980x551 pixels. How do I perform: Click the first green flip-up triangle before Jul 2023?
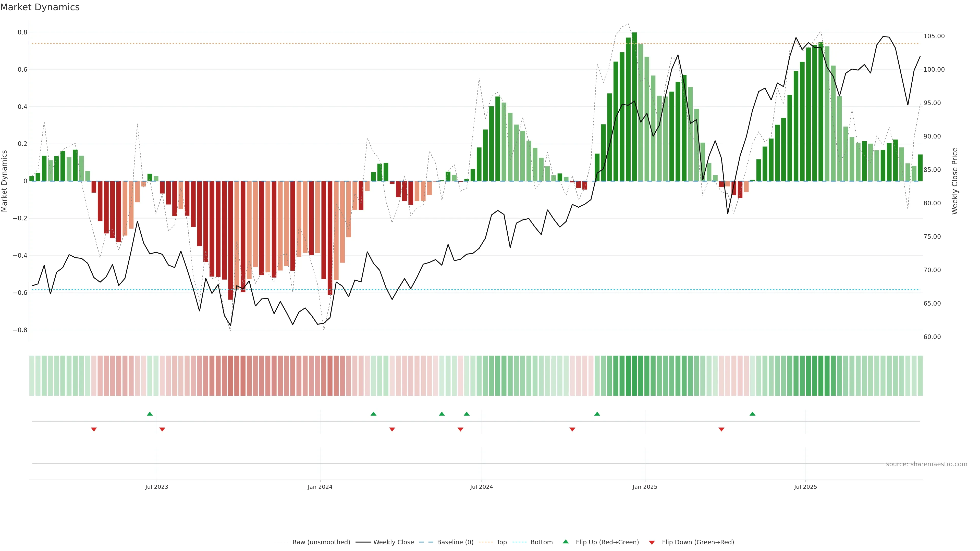150,414
